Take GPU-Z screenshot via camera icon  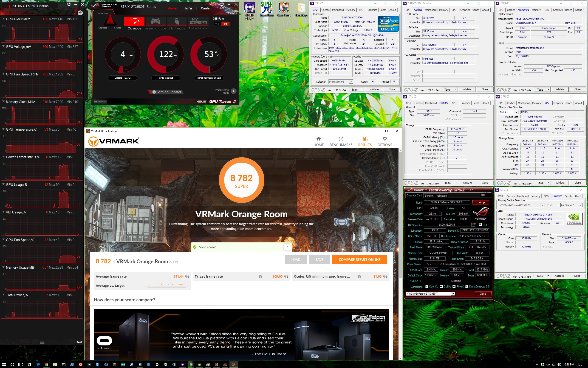tap(483, 195)
